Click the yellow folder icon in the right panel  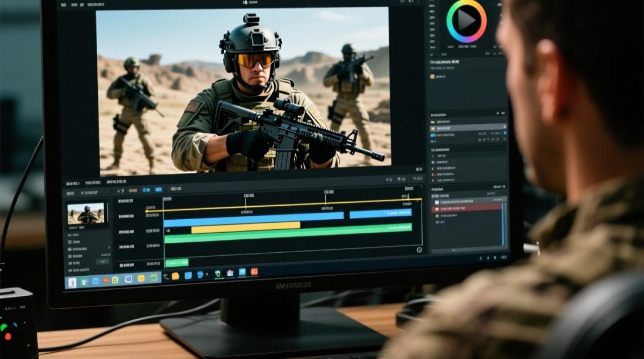(x=432, y=76)
